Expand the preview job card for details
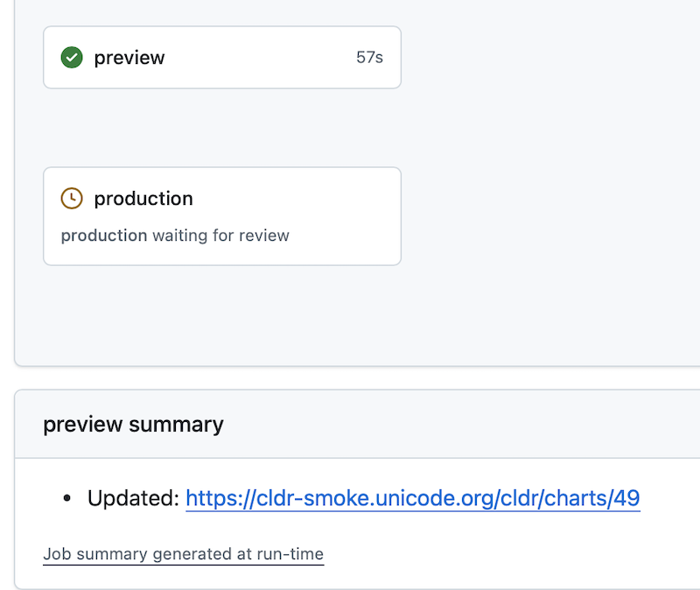Screen dimensions: 700x590 (x=221, y=58)
